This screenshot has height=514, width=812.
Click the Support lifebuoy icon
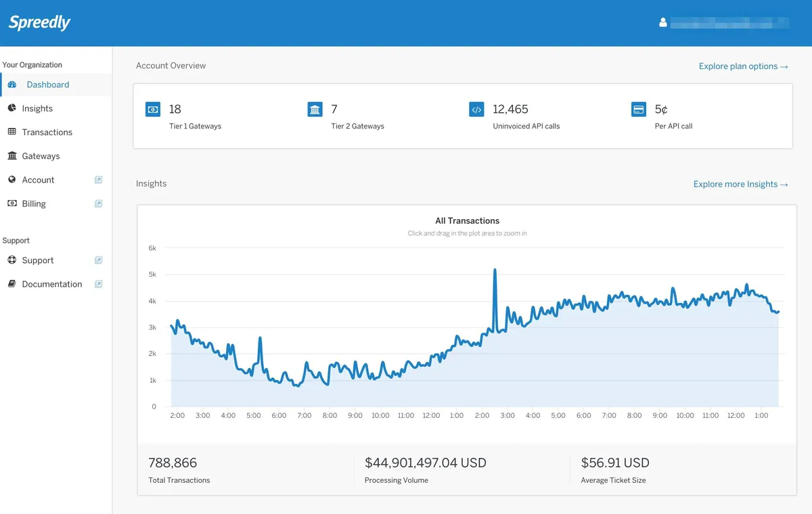click(x=12, y=260)
